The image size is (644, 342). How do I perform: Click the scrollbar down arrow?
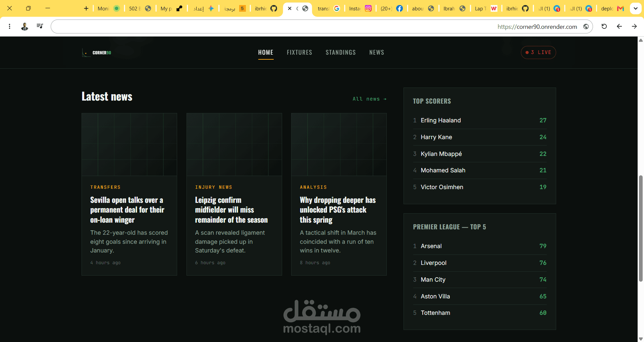[x=641, y=339]
